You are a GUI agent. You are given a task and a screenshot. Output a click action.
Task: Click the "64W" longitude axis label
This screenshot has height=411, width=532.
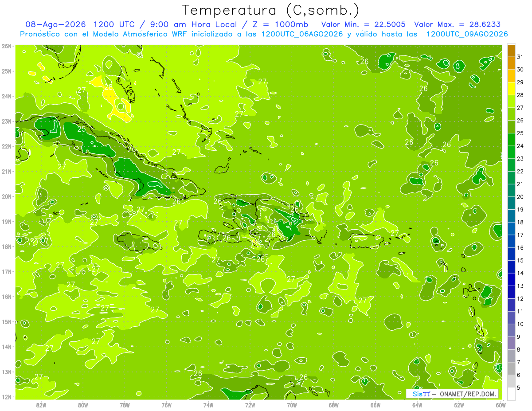tap(417, 405)
